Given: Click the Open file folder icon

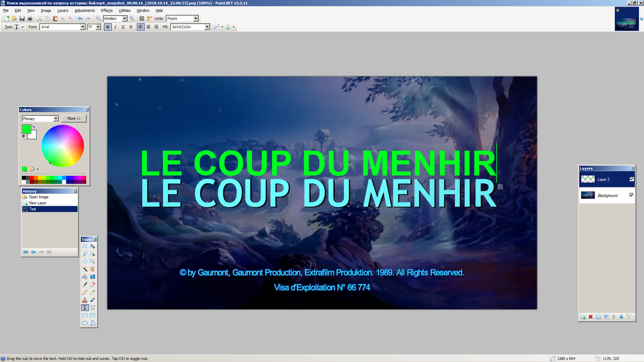Looking at the screenshot, I should tap(14, 19).
